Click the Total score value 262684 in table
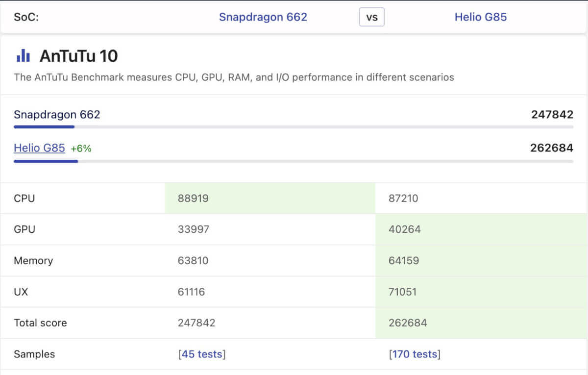 click(408, 323)
